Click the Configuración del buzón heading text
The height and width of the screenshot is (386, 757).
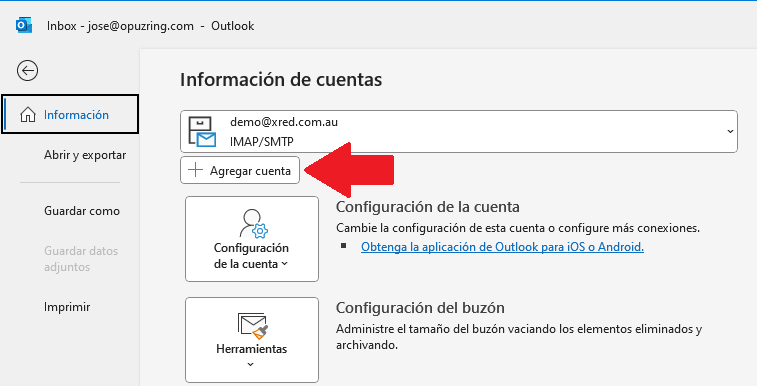(420, 308)
